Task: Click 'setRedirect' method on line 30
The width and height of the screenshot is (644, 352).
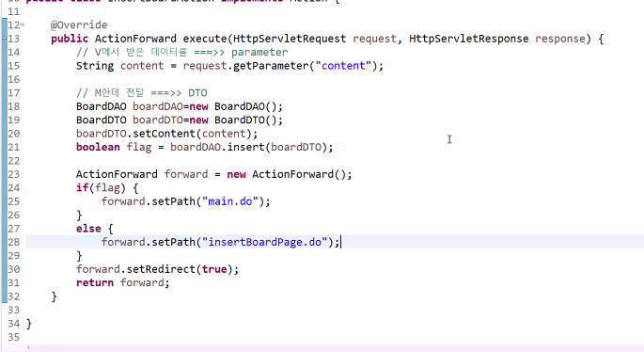Action: (x=161, y=269)
